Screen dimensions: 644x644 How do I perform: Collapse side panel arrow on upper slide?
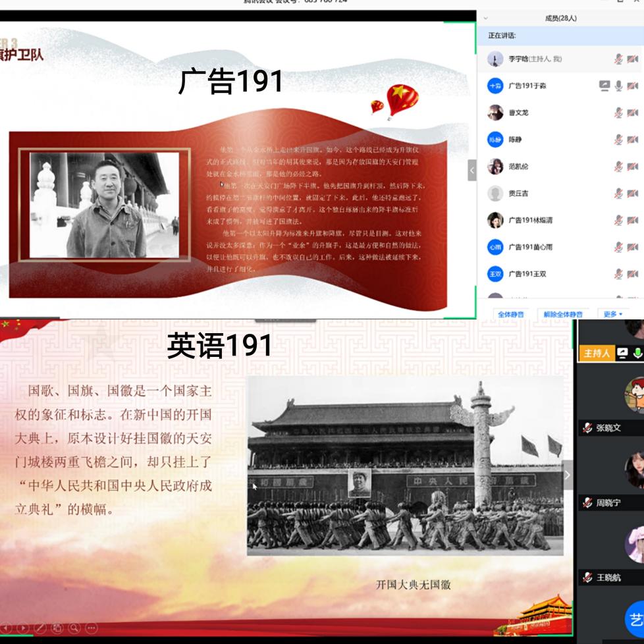tap(471, 169)
